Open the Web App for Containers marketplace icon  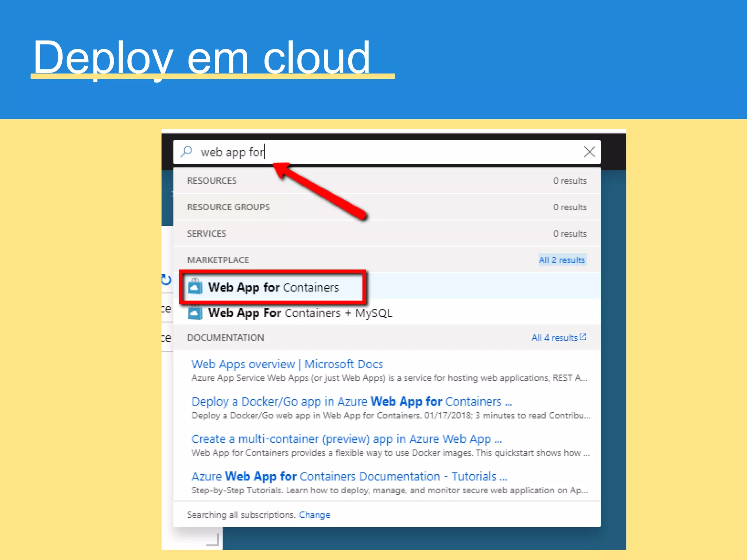[x=195, y=287]
